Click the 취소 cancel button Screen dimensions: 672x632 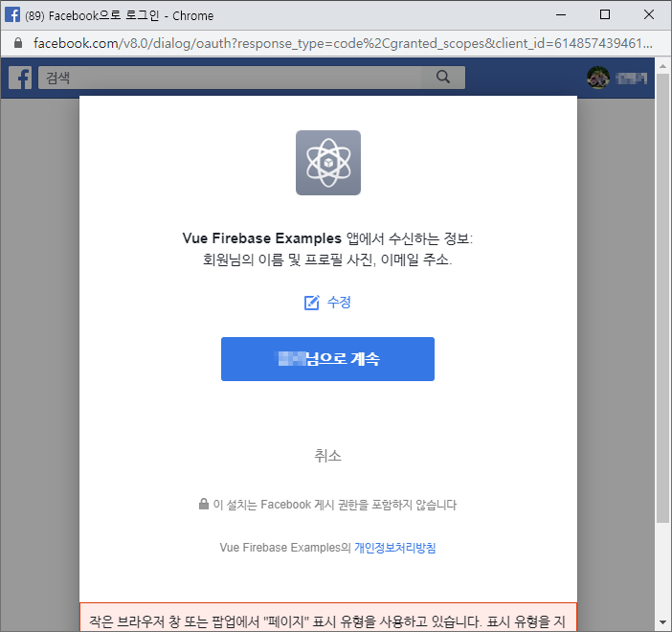pyautogui.click(x=327, y=456)
